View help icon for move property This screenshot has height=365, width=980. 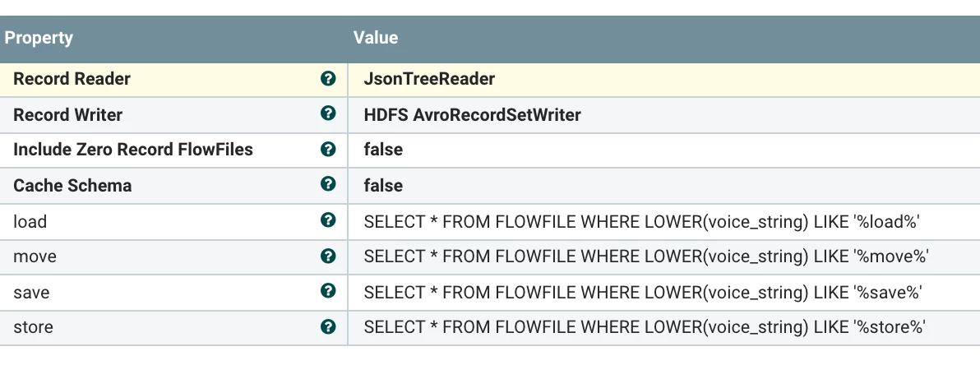click(x=327, y=256)
